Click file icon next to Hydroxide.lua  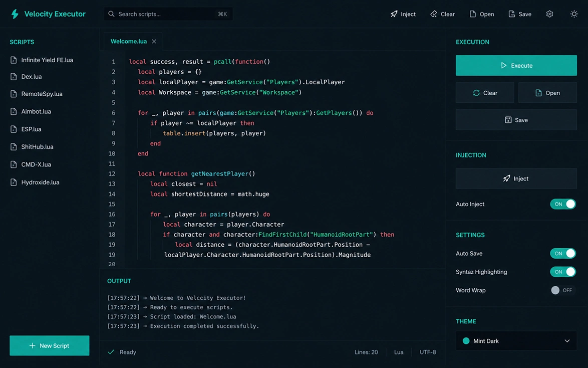coord(14,182)
